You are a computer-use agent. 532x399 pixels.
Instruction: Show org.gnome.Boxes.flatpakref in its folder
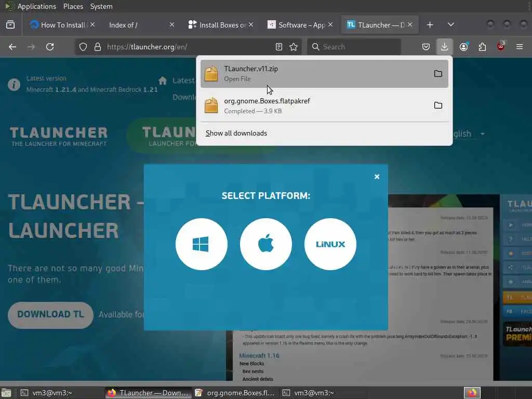point(438,105)
